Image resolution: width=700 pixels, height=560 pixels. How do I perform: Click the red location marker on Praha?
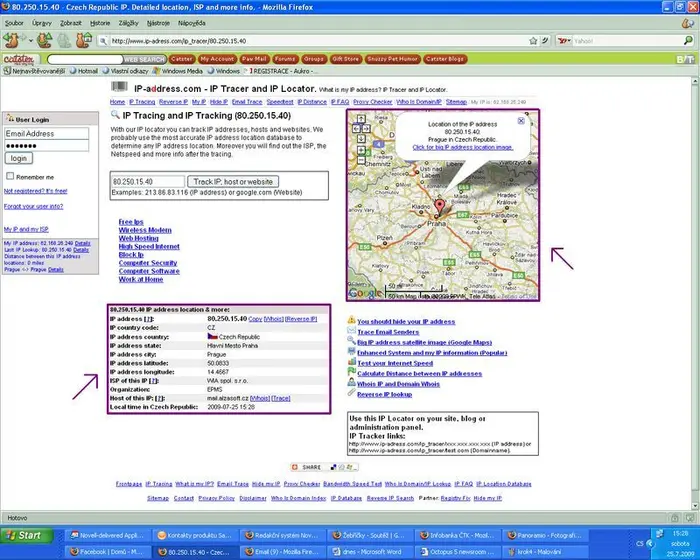click(x=440, y=207)
